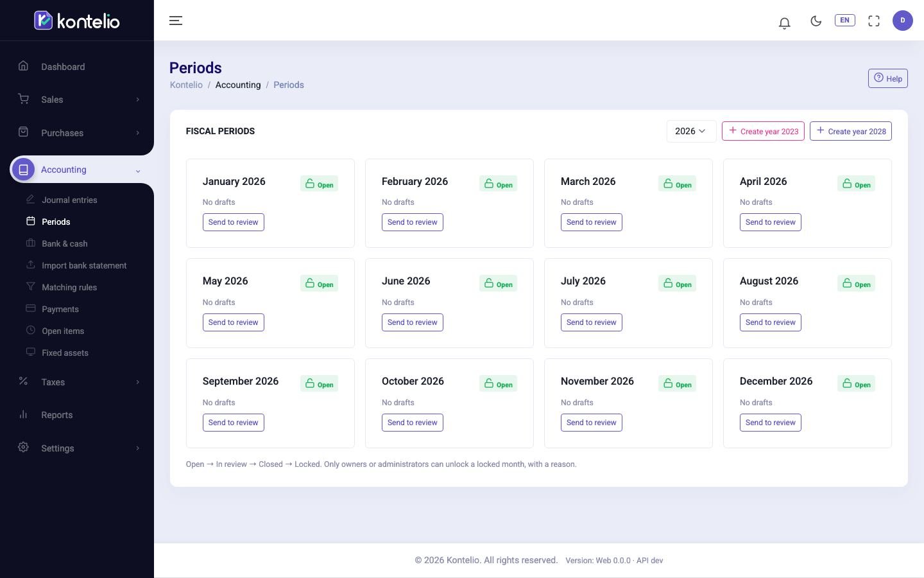Open the Help button
The image size is (924, 578).
pyautogui.click(x=888, y=78)
